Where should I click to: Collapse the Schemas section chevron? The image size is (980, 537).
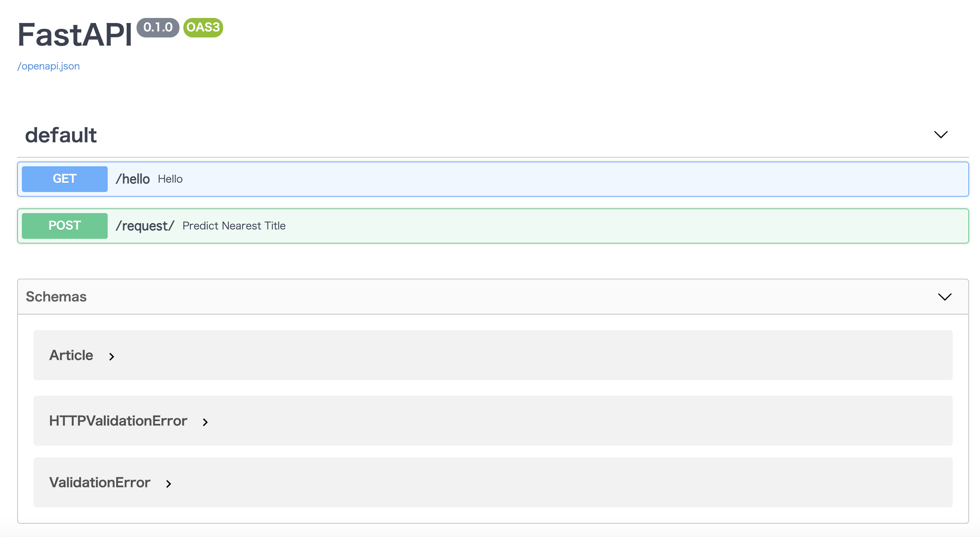944,297
